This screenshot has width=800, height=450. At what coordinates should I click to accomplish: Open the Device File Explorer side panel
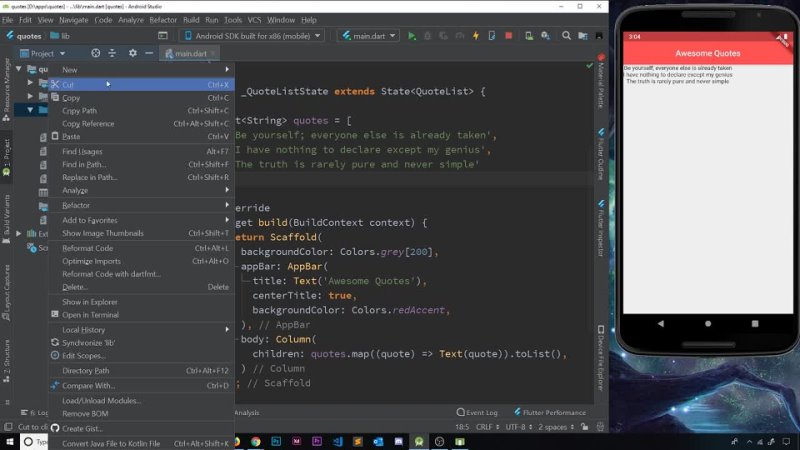tap(601, 358)
